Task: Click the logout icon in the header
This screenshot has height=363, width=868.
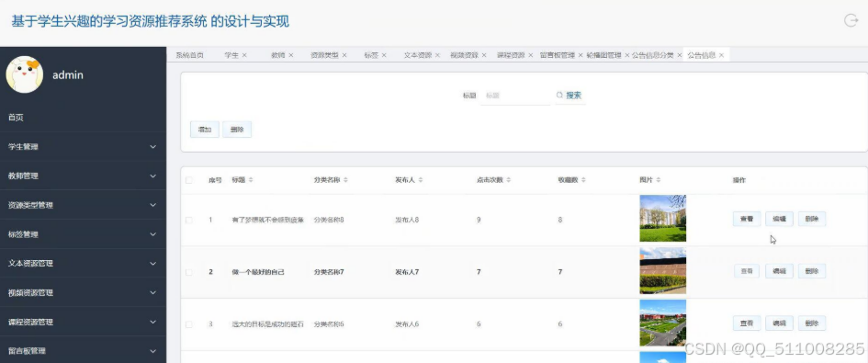Action: tap(851, 20)
